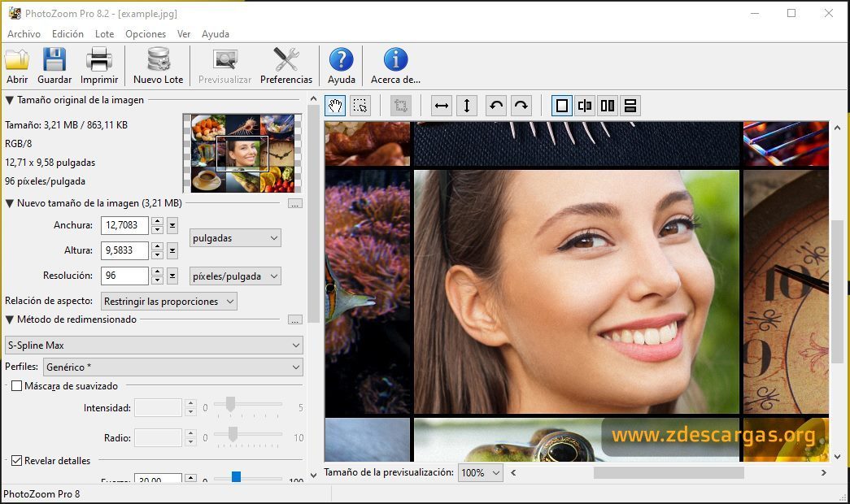Switch to single preview view
Viewport: 850px width, 504px height.
pyautogui.click(x=561, y=105)
